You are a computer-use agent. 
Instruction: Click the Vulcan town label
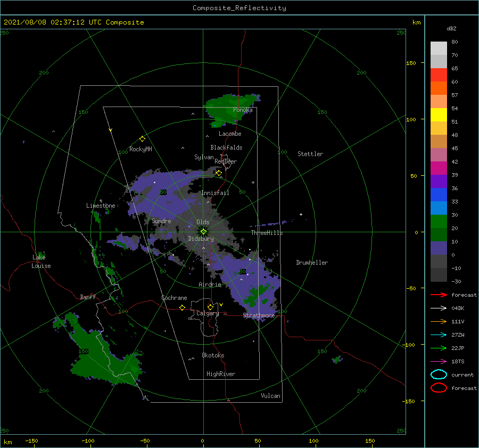pos(271,396)
